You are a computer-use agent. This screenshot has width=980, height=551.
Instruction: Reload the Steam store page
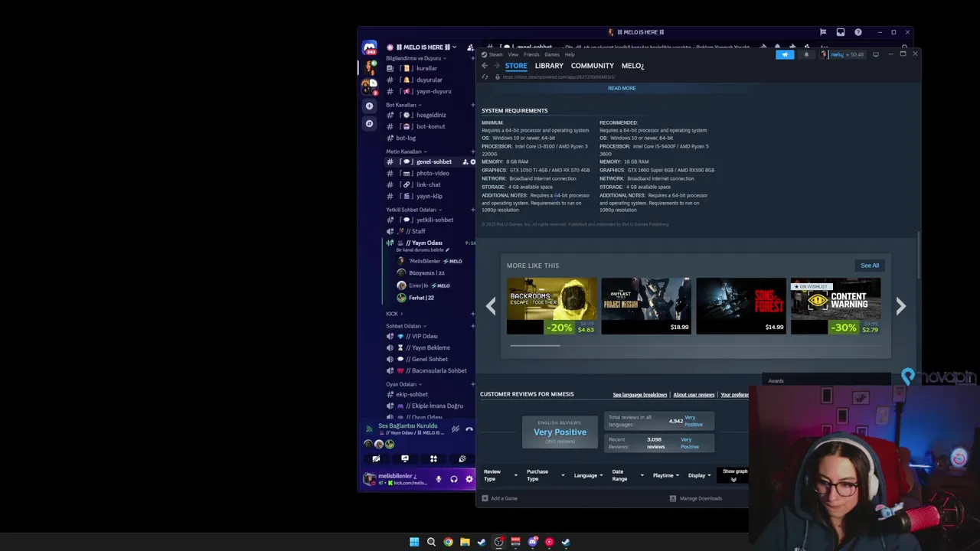(x=485, y=77)
